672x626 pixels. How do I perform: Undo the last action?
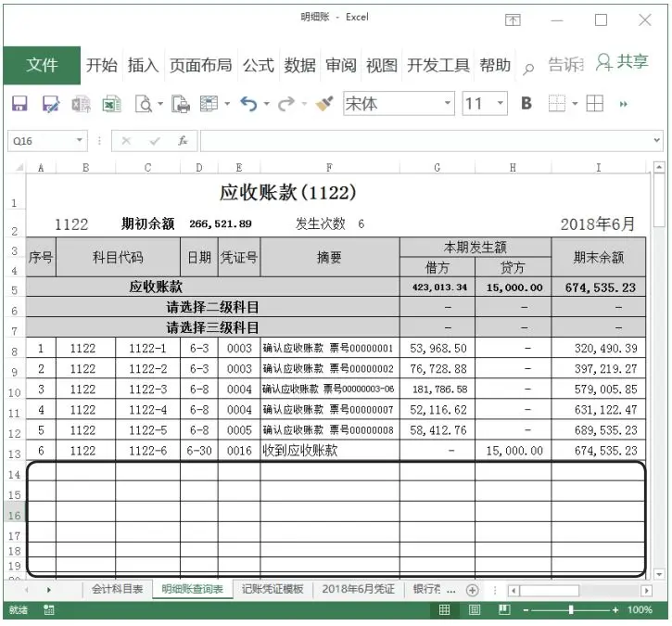(248, 104)
